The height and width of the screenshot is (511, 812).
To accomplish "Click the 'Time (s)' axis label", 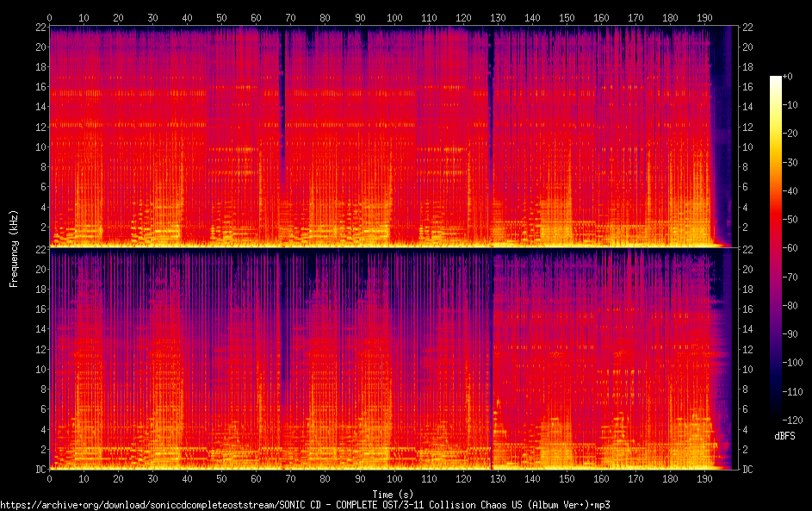I will 394,492.
